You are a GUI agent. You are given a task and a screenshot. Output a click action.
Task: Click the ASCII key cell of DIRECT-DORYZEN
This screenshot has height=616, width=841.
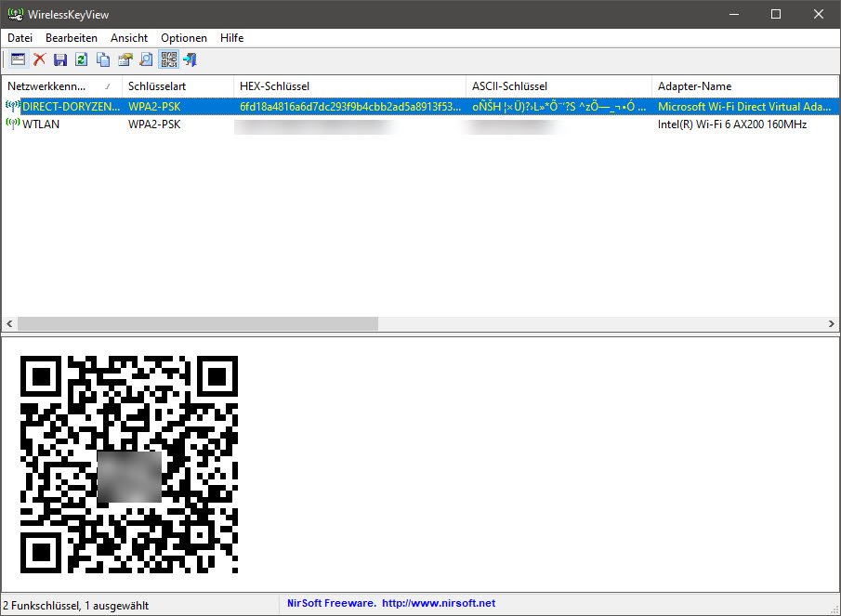click(558, 107)
